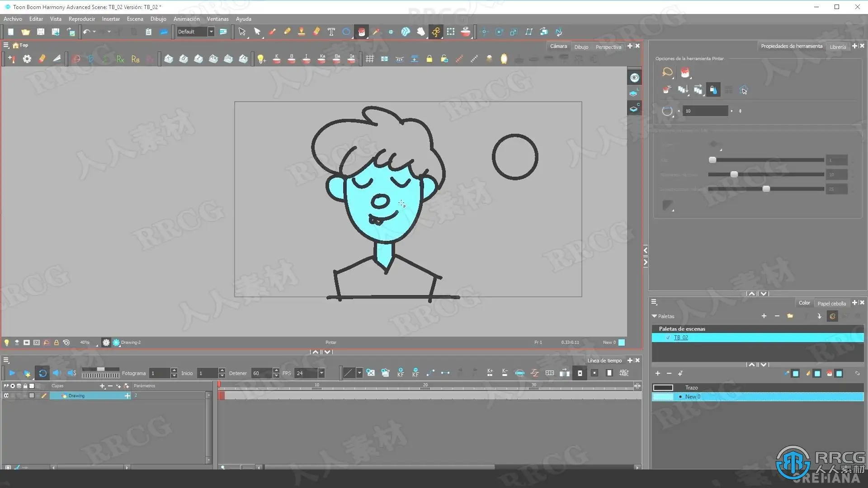Toggle sound playback speaker icon
This screenshot has width=868, height=488.
57,373
